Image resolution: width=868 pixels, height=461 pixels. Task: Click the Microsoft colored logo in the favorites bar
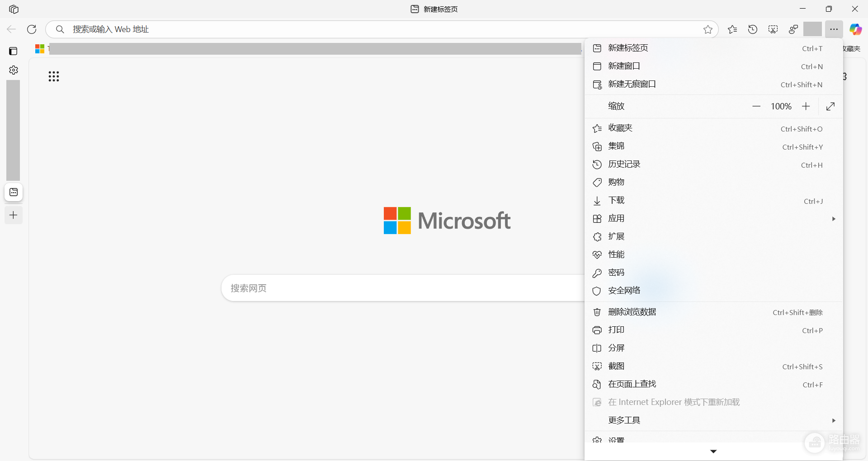[x=40, y=49]
